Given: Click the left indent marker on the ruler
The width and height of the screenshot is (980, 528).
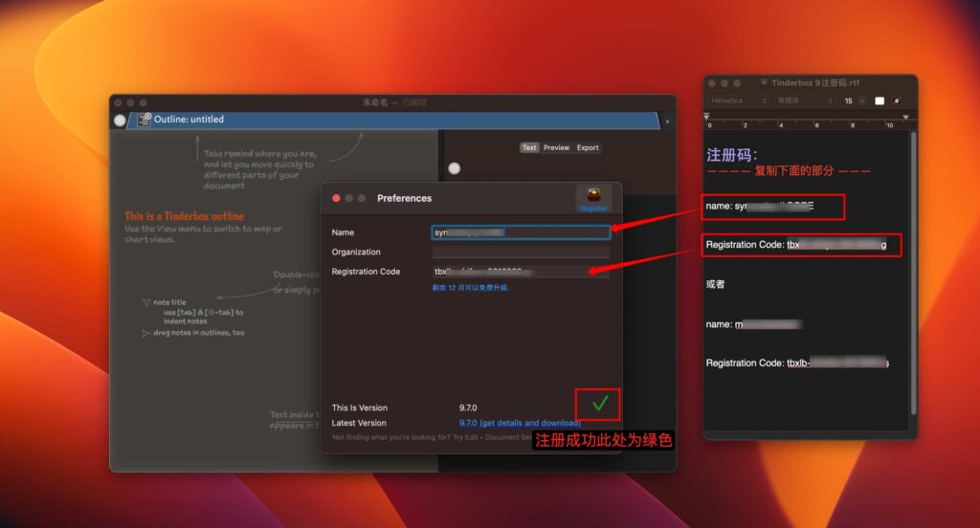Looking at the screenshot, I should point(707,117).
